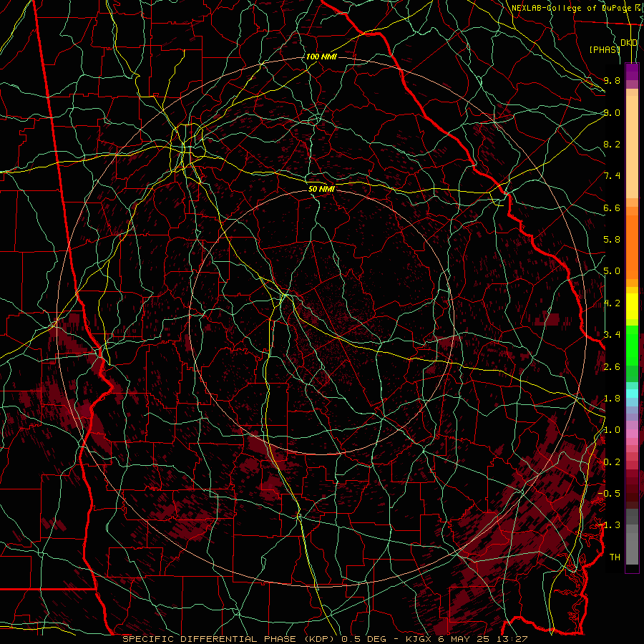The width and height of the screenshot is (644, 644).
Task: Click the 5.0 value on color scale
Action: [612, 271]
